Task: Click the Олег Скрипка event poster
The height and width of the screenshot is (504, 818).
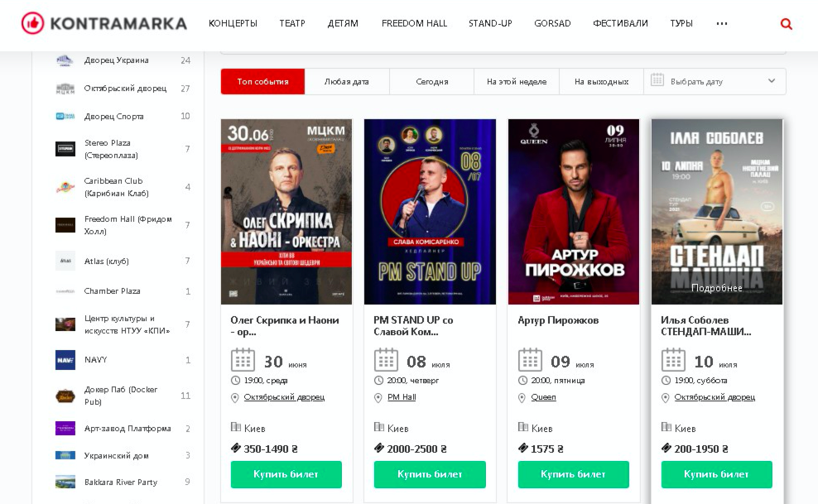Action: point(286,211)
